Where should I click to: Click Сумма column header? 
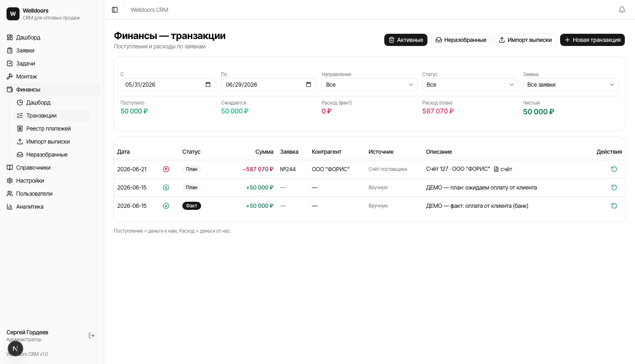264,152
